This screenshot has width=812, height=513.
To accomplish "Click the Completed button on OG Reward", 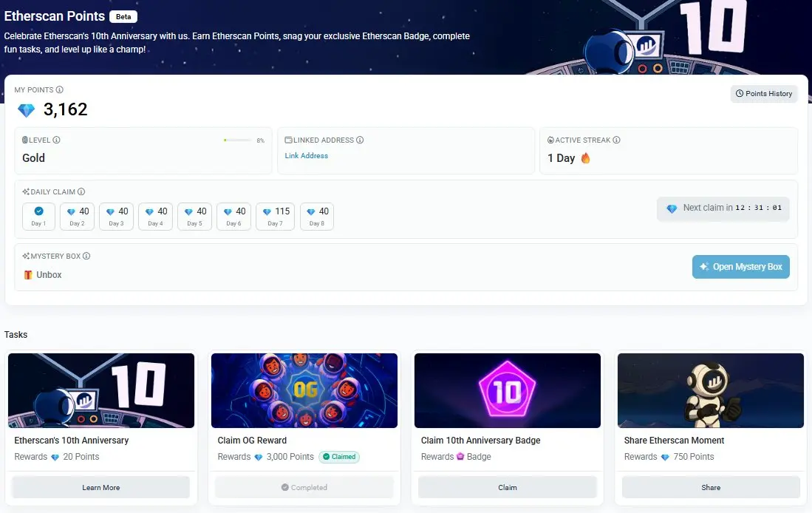I will [x=304, y=488].
